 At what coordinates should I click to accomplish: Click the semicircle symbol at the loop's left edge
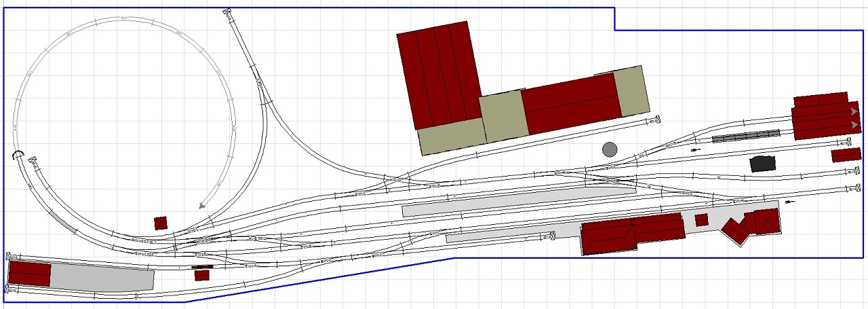pos(18,156)
